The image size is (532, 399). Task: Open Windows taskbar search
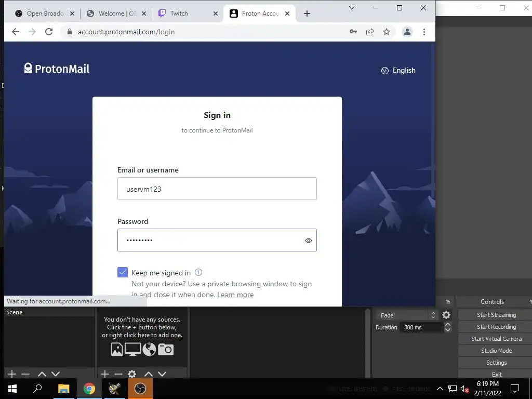(x=37, y=389)
